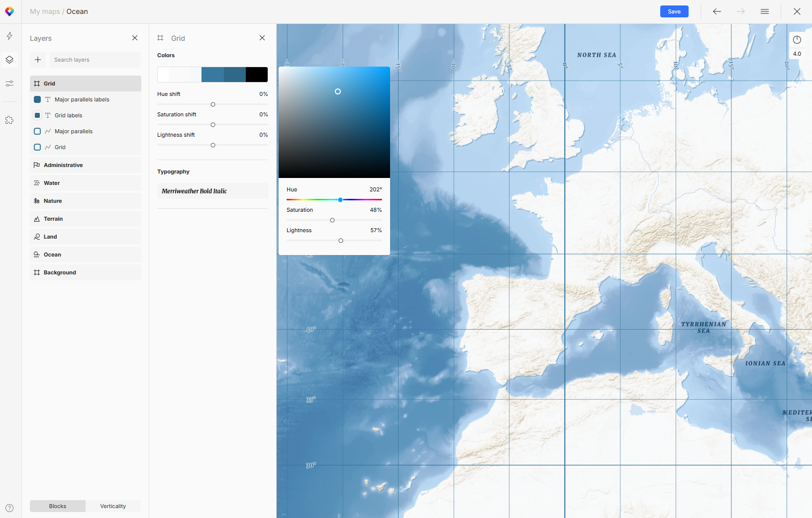Open the quick actions lightning panel
The width and height of the screenshot is (812, 518).
pyautogui.click(x=9, y=36)
